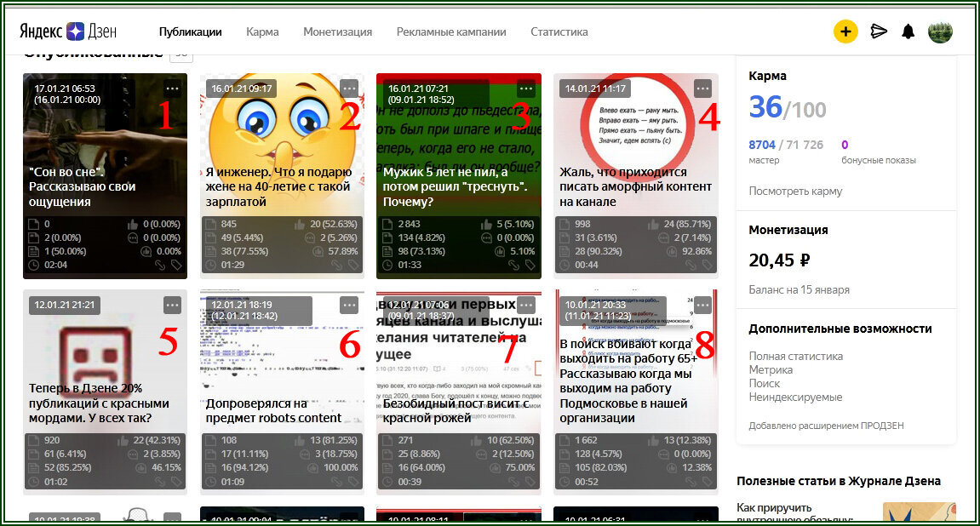The height and width of the screenshot is (526, 980).
Task: Open three-dot menu on "Сон во сне" card
Action: click(x=172, y=89)
